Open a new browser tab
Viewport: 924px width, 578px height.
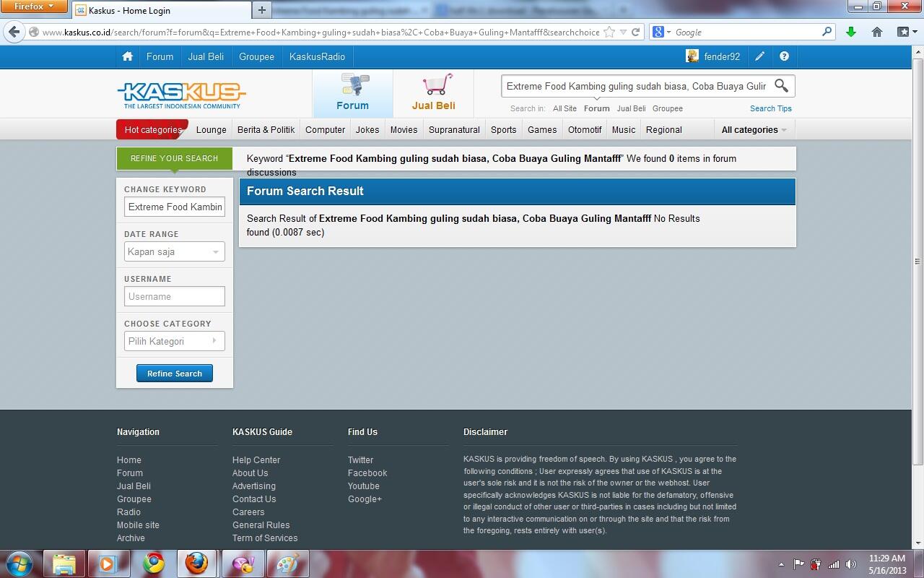tap(261, 10)
